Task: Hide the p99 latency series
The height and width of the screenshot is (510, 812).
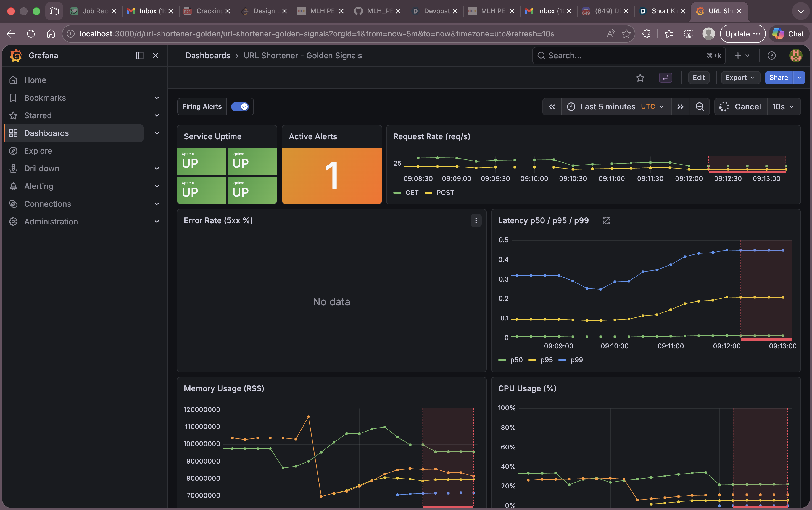Action: coord(576,359)
